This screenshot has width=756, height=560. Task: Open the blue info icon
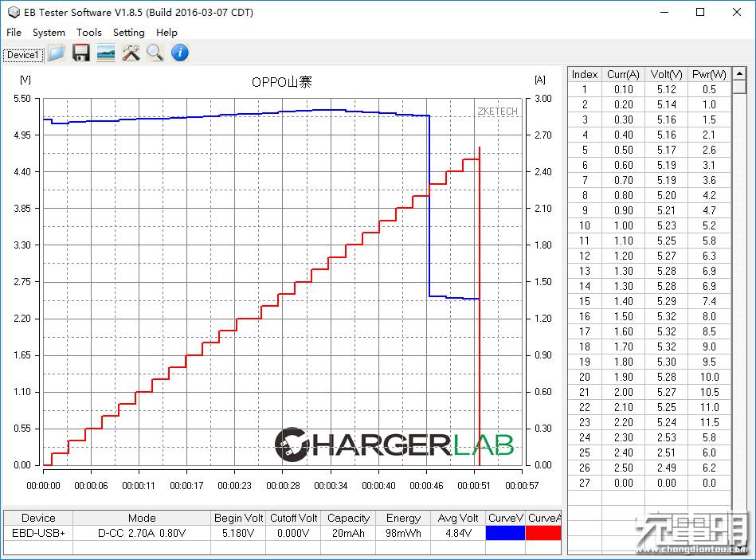(x=180, y=53)
